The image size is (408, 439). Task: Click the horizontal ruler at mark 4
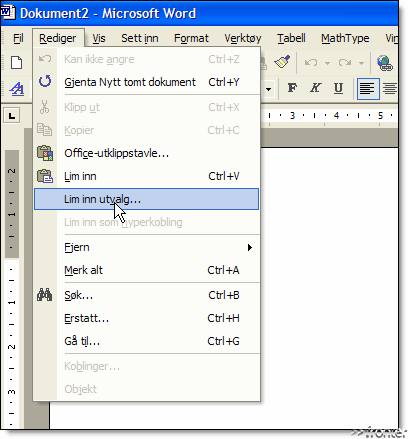tap(336, 116)
